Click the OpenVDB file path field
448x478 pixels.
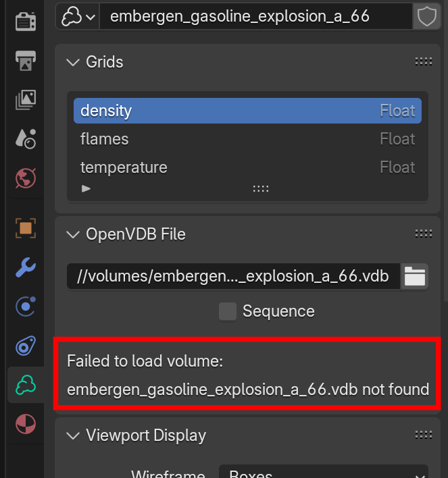234,276
